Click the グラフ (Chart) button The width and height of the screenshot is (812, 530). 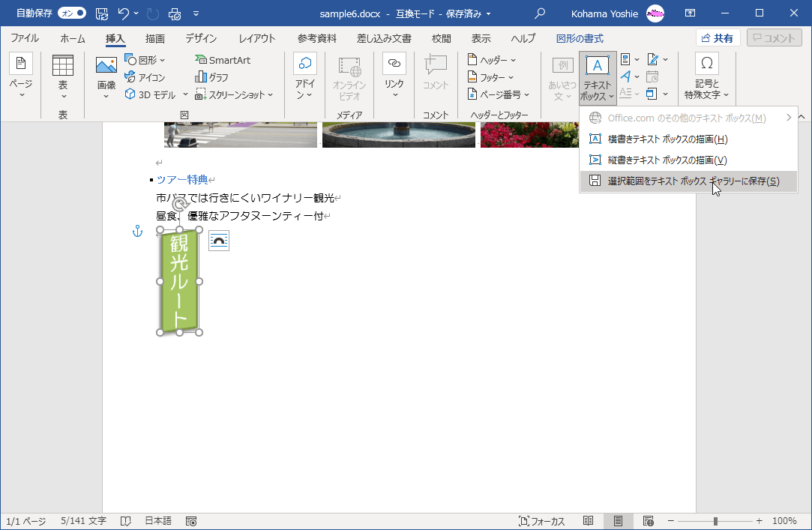211,77
